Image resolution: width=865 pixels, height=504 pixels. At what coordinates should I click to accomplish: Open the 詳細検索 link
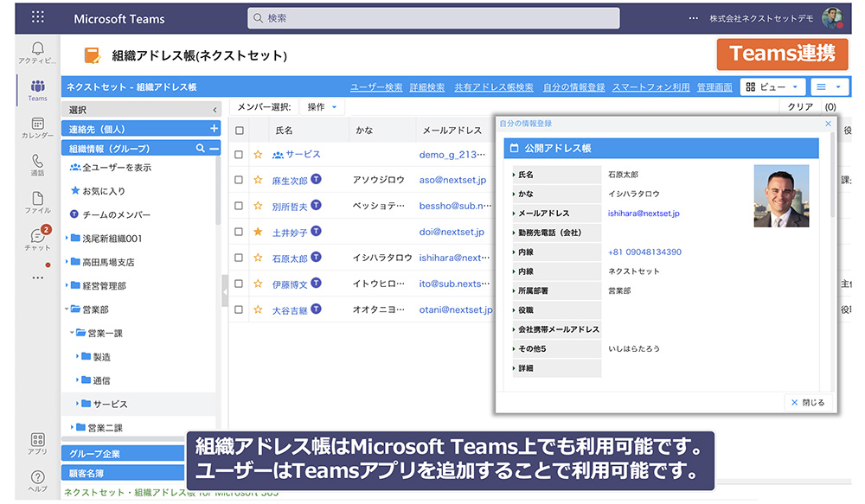427,87
